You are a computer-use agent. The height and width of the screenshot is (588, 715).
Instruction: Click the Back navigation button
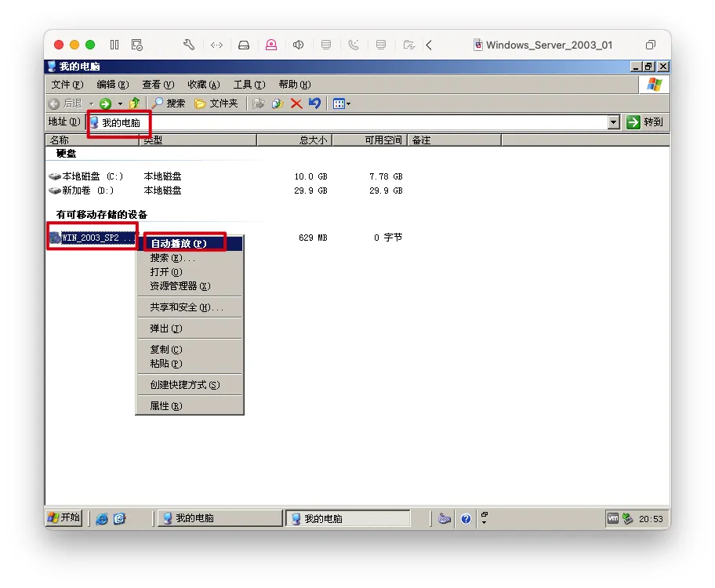click(65, 103)
